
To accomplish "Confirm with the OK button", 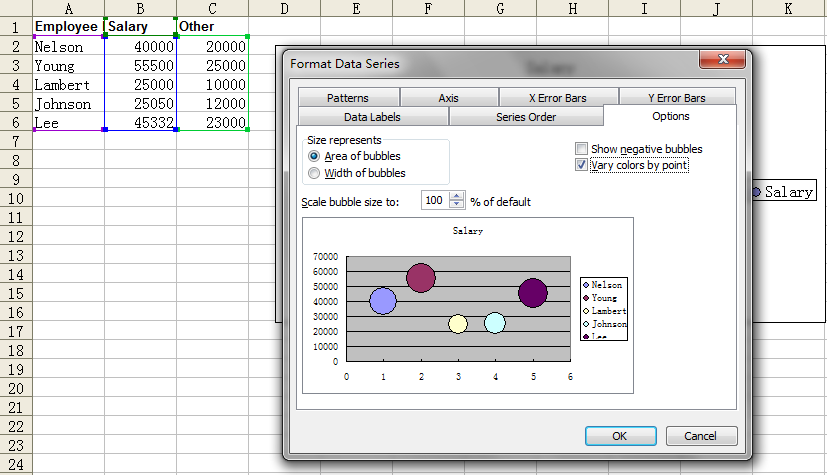I will tap(620, 436).
